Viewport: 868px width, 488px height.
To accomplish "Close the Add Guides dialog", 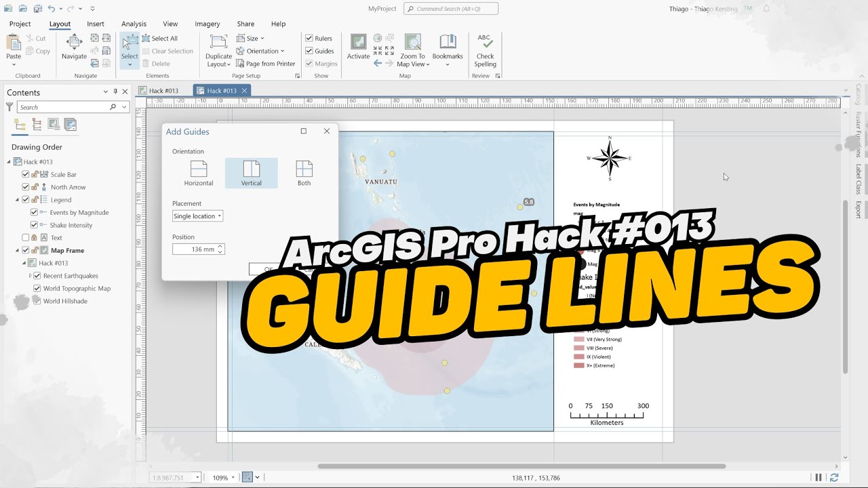I will [327, 131].
